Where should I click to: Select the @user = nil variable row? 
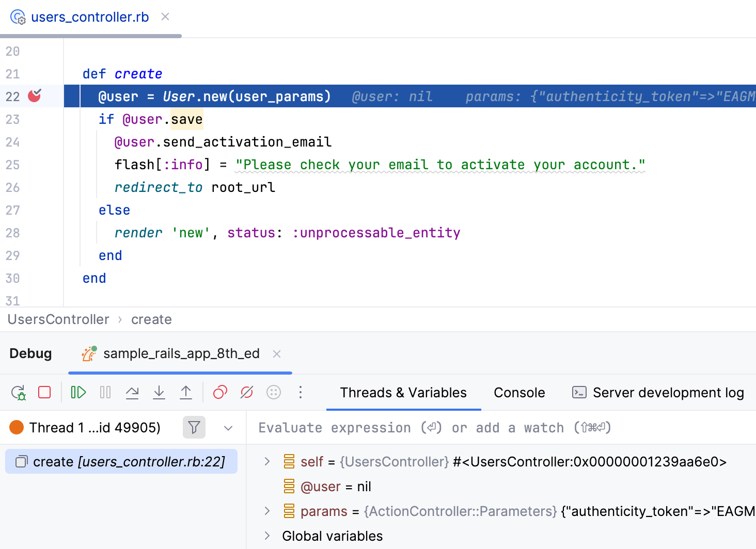point(336,487)
